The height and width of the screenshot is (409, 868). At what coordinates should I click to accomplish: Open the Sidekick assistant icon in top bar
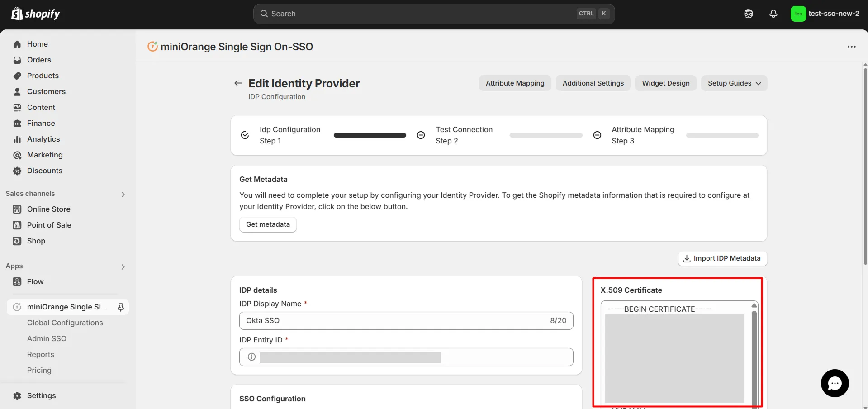pyautogui.click(x=748, y=14)
